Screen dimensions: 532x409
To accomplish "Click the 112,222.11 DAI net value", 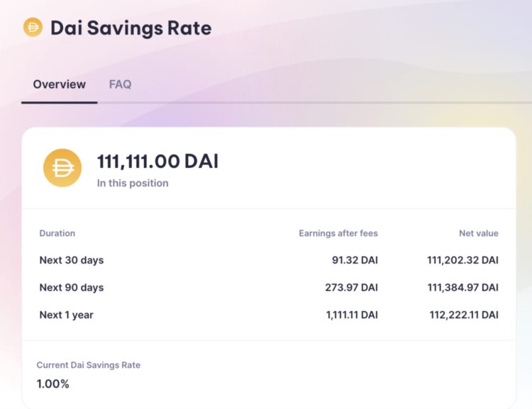I will tap(464, 315).
